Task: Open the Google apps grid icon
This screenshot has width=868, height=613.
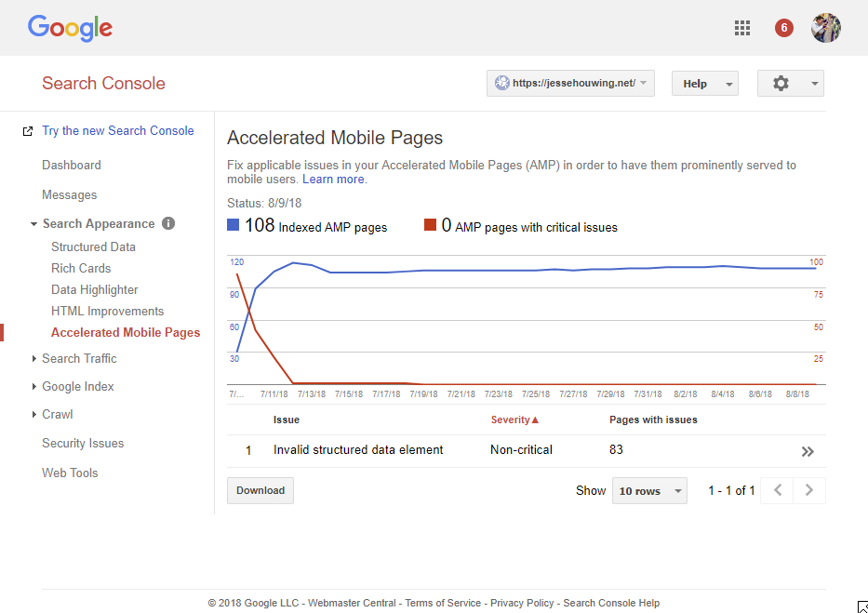Action: tap(741, 28)
